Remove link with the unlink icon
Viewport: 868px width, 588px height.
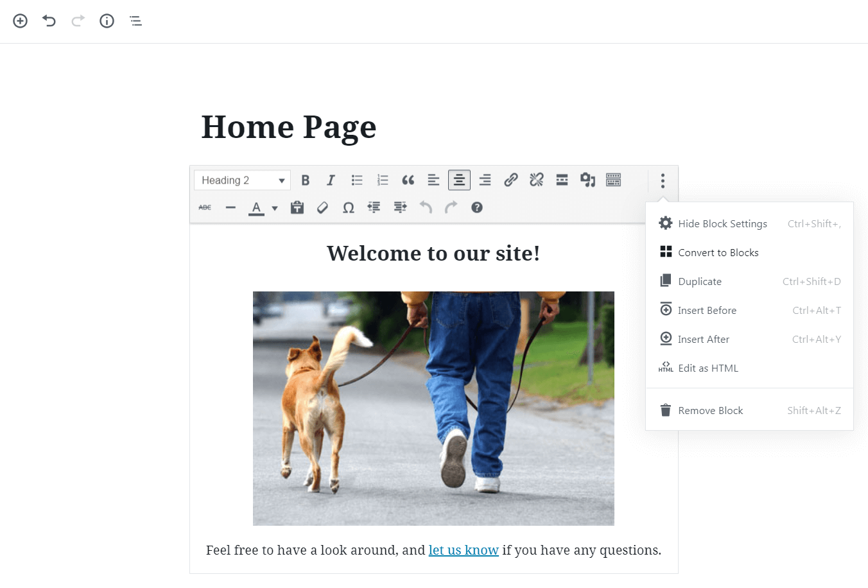click(537, 180)
